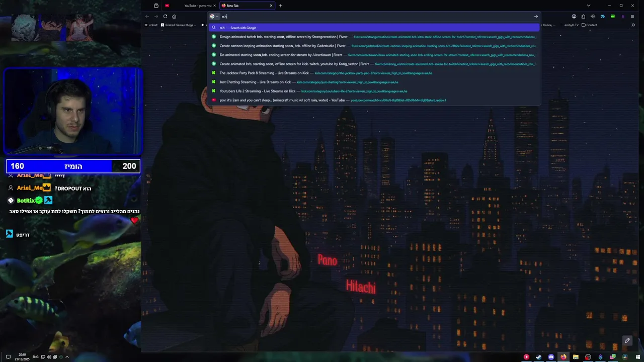
Task: Open File Explorer from the taskbar
Action: coord(576,357)
